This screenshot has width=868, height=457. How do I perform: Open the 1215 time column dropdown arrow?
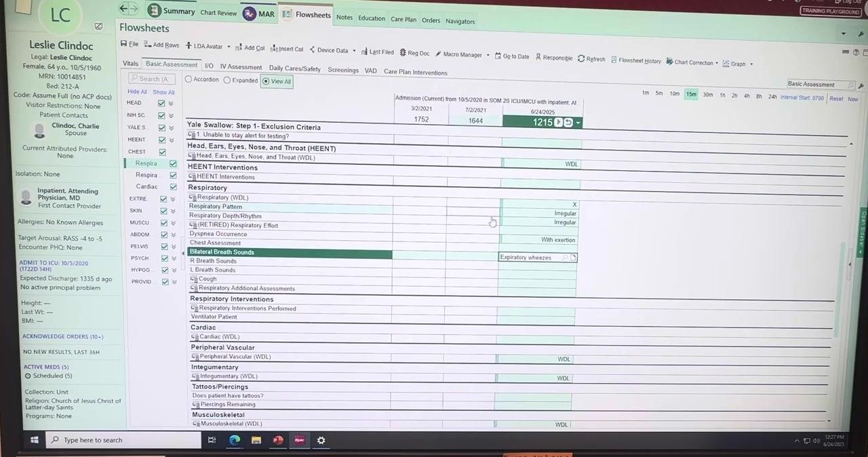point(578,123)
